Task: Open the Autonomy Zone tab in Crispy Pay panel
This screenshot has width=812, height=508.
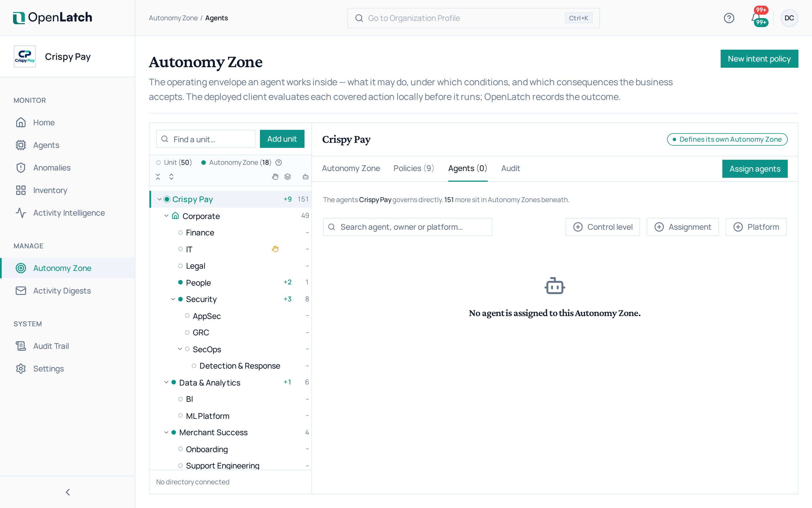Action: [x=351, y=168]
